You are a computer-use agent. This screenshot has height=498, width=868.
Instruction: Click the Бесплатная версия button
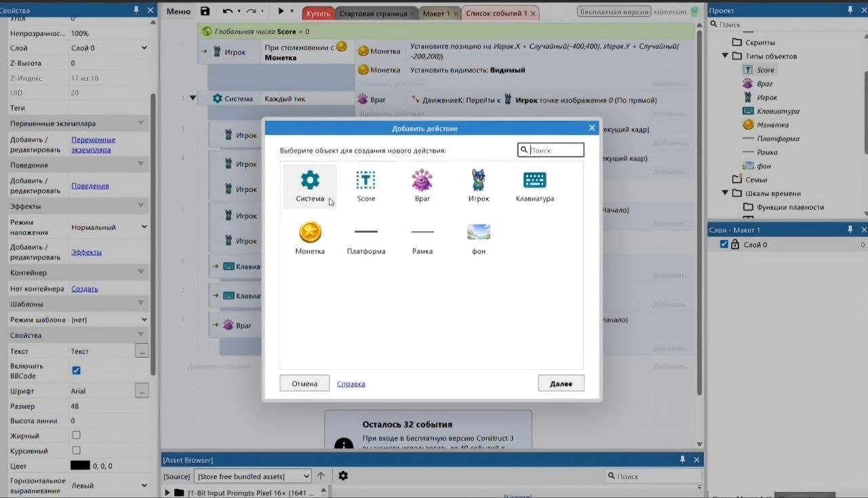click(x=612, y=12)
